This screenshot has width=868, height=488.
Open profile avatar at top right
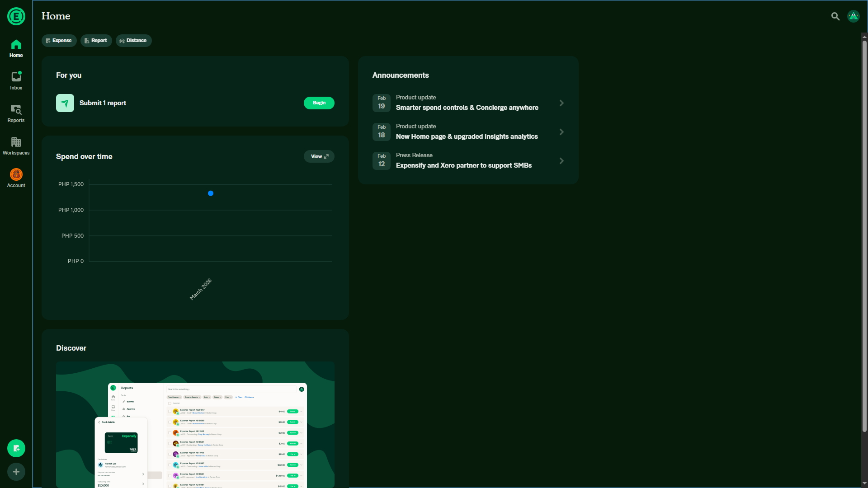coord(853,16)
